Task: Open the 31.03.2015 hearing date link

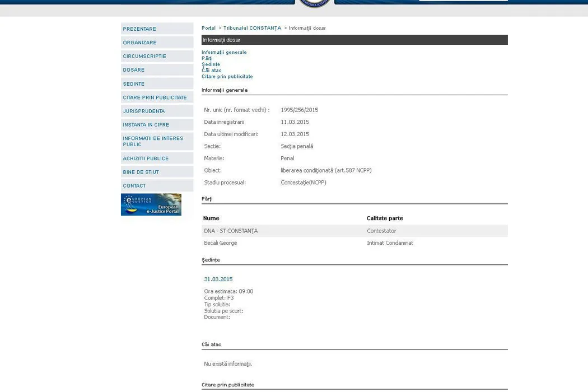Action: click(218, 279)
